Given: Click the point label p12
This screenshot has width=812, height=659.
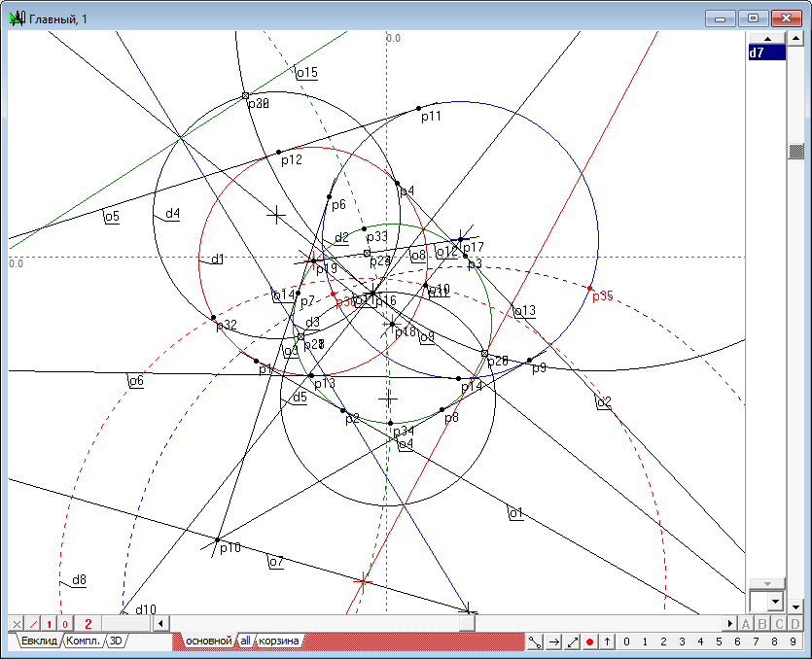Looking at the screenshot, I should pyautogui.click(x=292, y=160).
